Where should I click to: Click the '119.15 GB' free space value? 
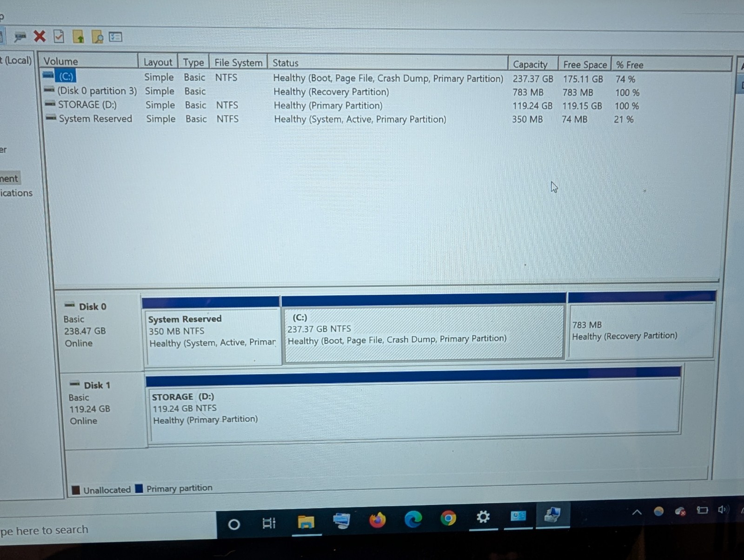point(582,106)
